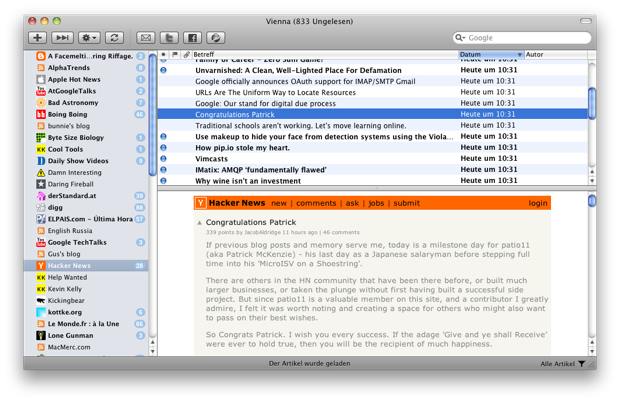The width and height of the screenshot is (620, 402).
Task: Select the AlphaTrends feed
Action: coord(86,68)
